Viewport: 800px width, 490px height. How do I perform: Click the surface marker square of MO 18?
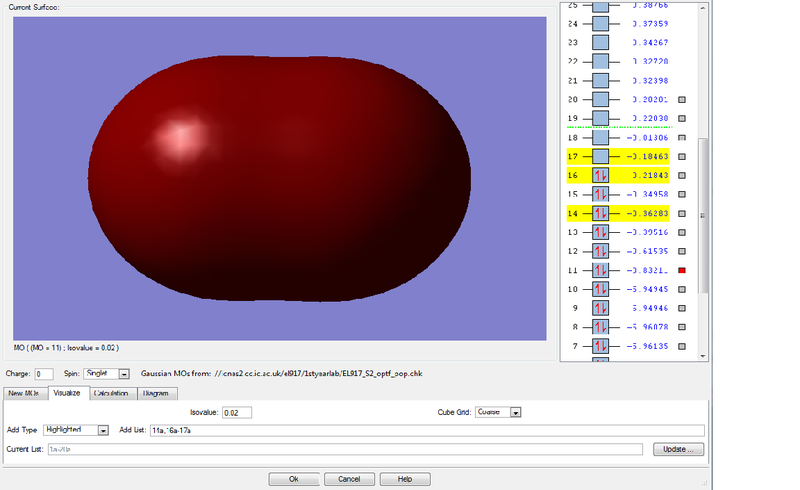(x=682, y=137)
